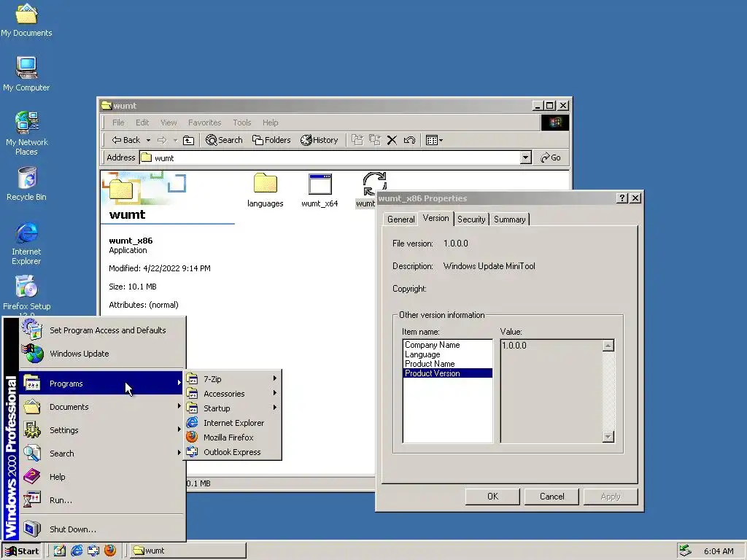Screen dimensions: 747x560
Task: Switch to the Security tab in Properties
Action: coord(471,219)
